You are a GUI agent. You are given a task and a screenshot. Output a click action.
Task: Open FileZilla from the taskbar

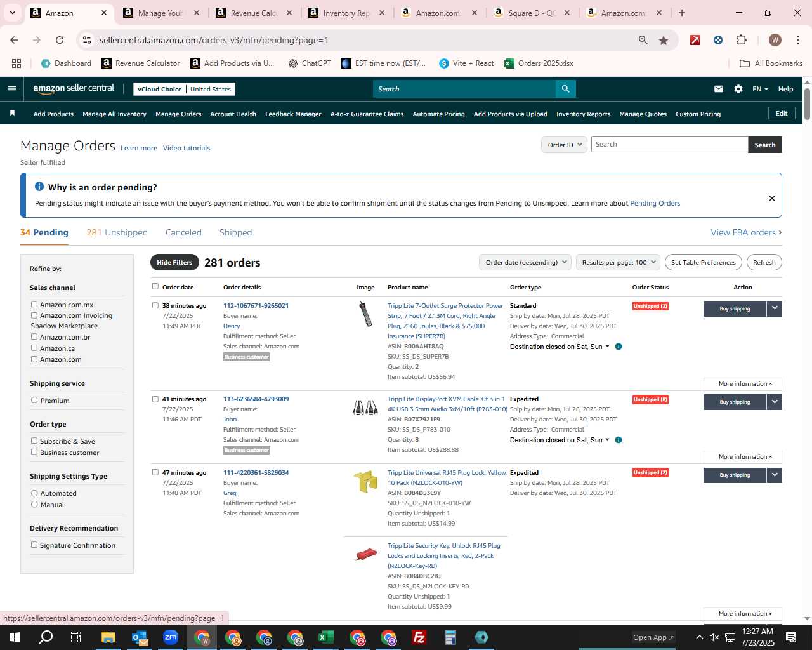tap(419, 637)
